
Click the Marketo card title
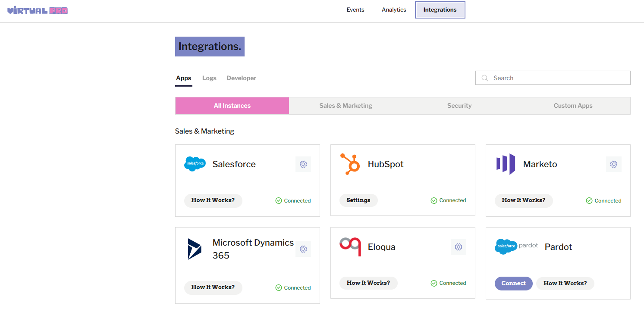[540, 164]
